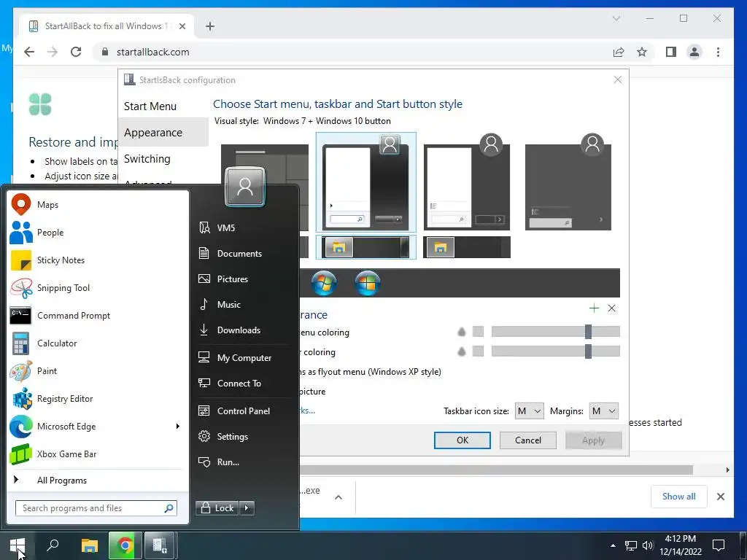Screen dimensions: 747x560
Task: Open the download item options chevron
Action: [338, 497]
